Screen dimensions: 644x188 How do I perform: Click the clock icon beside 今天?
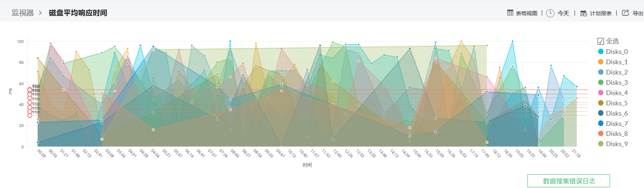click(x=550, y=13)
